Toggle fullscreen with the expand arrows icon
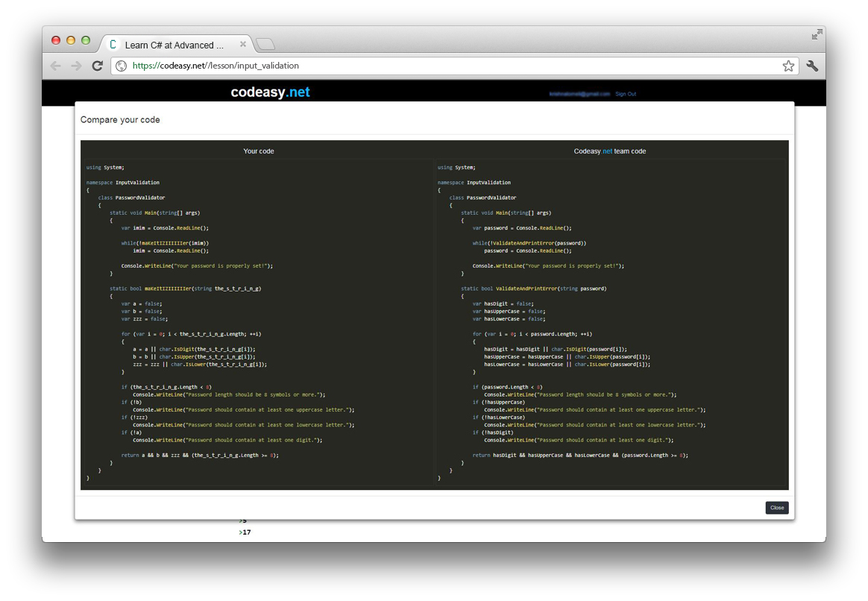 point(817,34)
